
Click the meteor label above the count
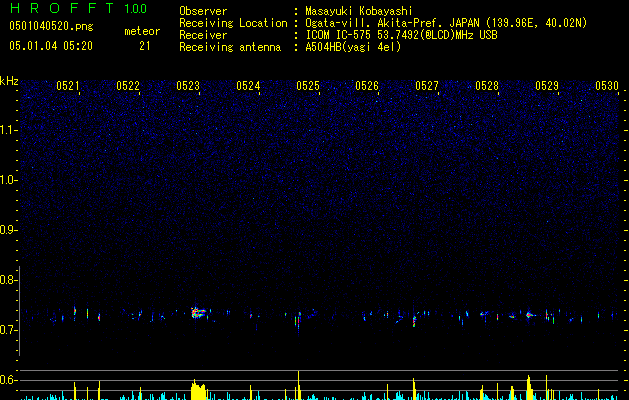tap(142, 31)
